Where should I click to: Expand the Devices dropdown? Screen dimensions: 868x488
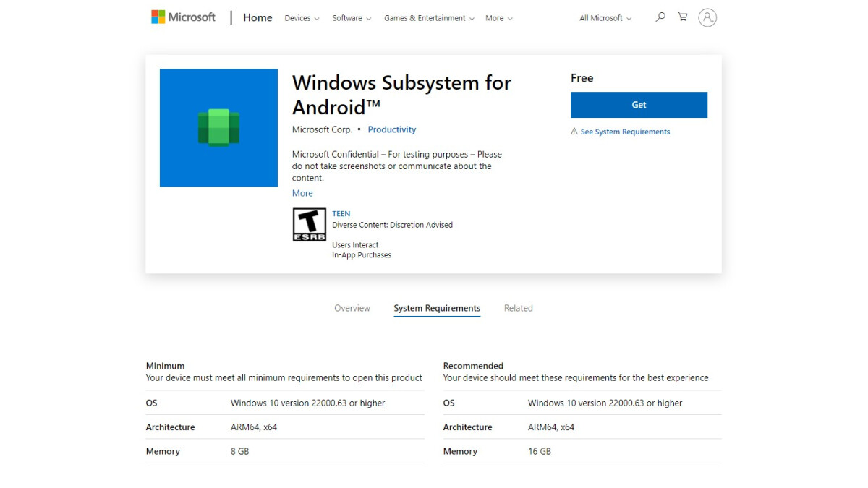[301, 18]
